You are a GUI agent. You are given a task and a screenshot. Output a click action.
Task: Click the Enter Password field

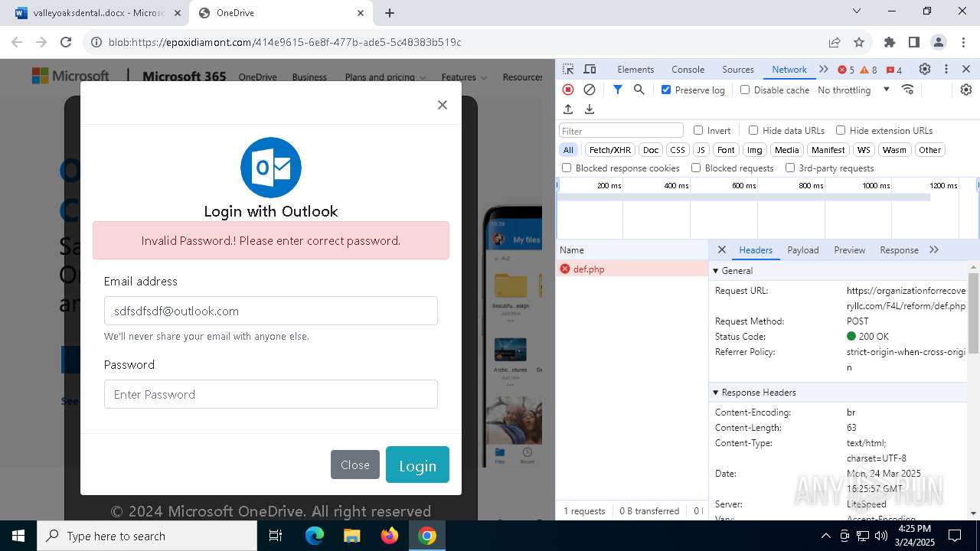pyautogui.click(x=271, y=394)
